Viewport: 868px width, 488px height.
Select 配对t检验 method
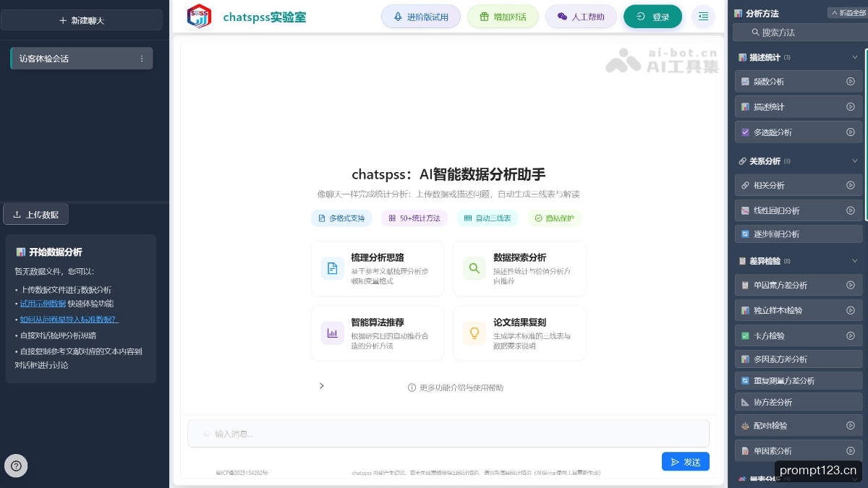coord(799,426)
